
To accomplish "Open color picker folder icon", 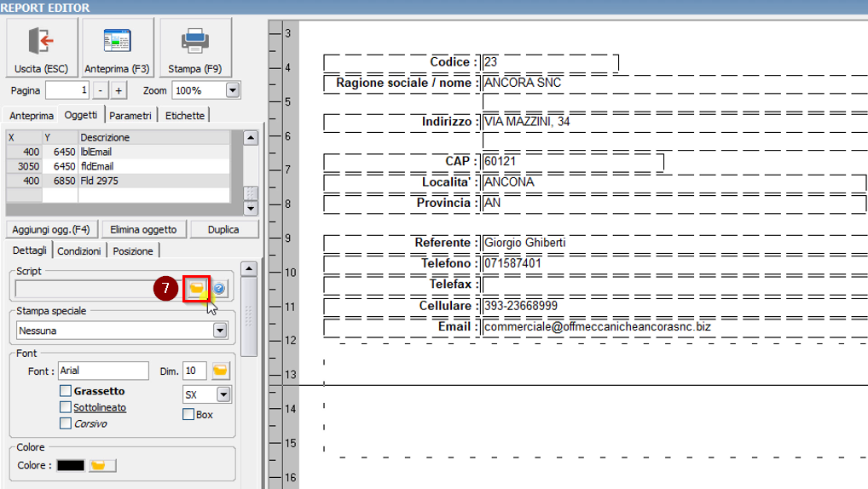I will coord(101,465).
